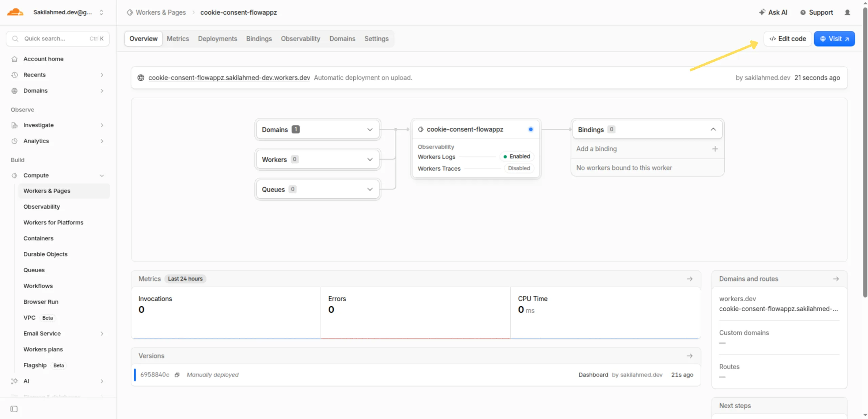Expand Domains submenu chevron in sidebar
This screenshot has height=419, width=868.
102,91
